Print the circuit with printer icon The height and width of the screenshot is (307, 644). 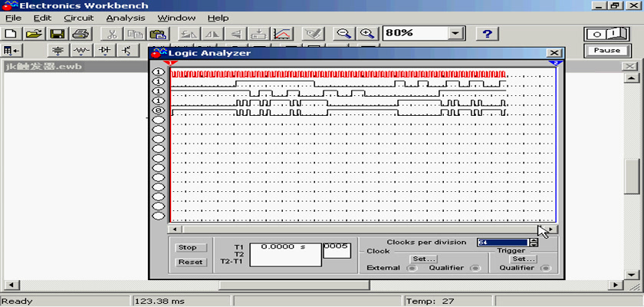80,34
